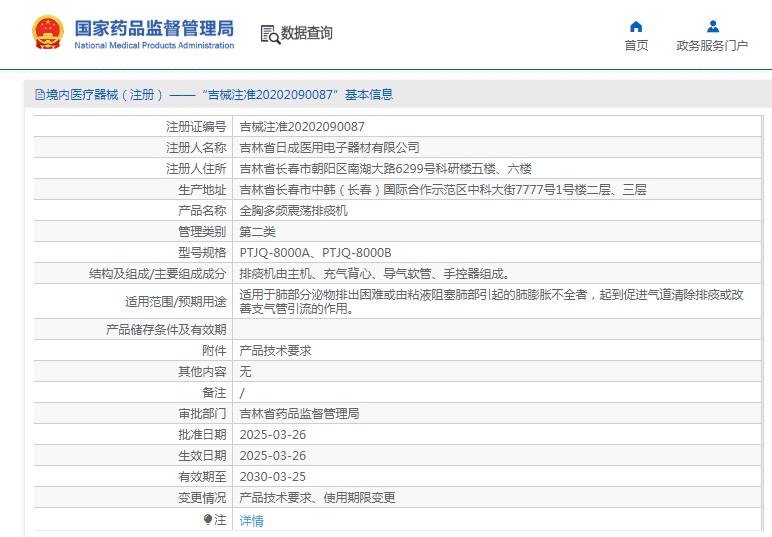
Task: Click the 排痰机由主机 structure description
Action: 374,274
